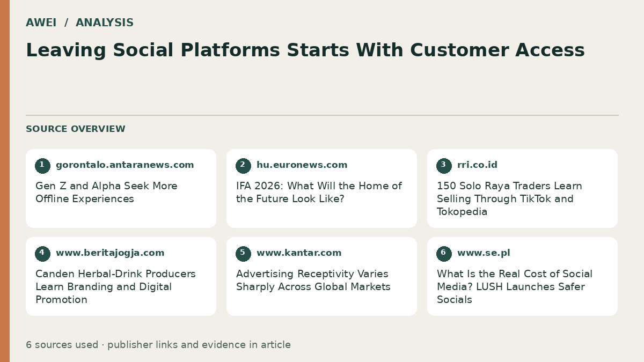
Task: Click the number 4 source badge
Action: (x=42, y=254)
